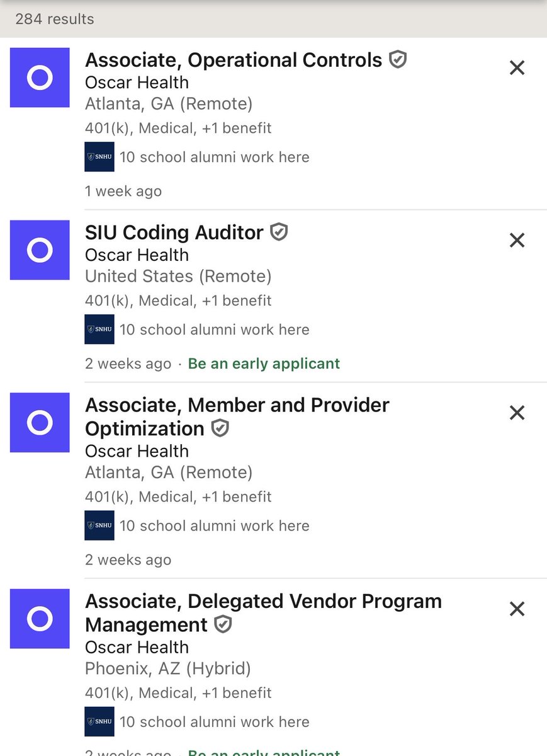
Task: Open Associate, Member and Provider Optimization title
Action: [237, 416]
